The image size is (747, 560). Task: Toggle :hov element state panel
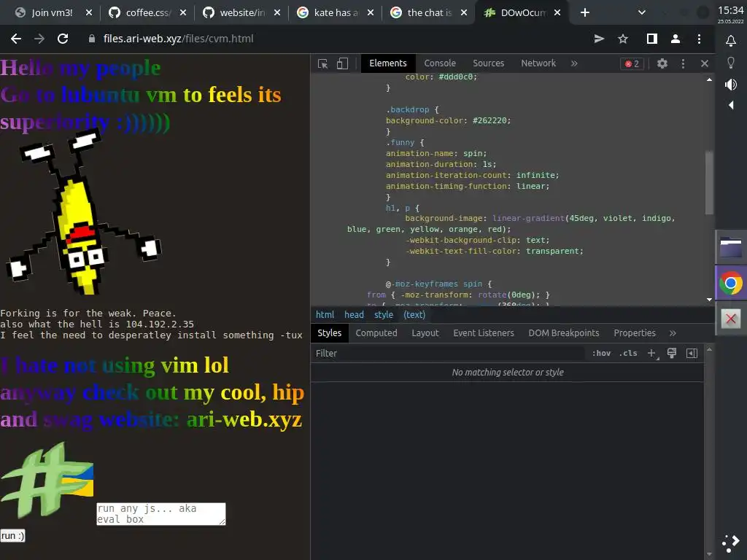click(601, 354)
